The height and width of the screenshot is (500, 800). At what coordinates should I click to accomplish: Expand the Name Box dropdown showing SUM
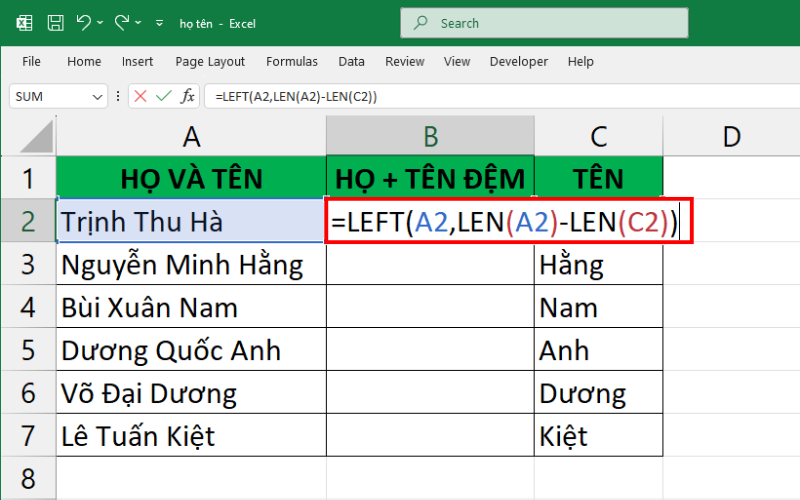[97, 96]
